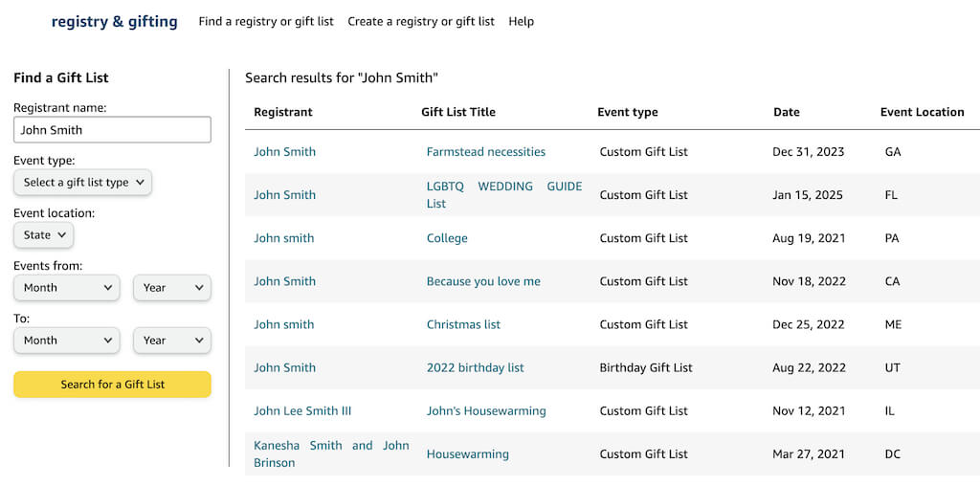Screen dimensions: 980x485
Task: Click the John's Housewarming gift list
Action: 486,410
